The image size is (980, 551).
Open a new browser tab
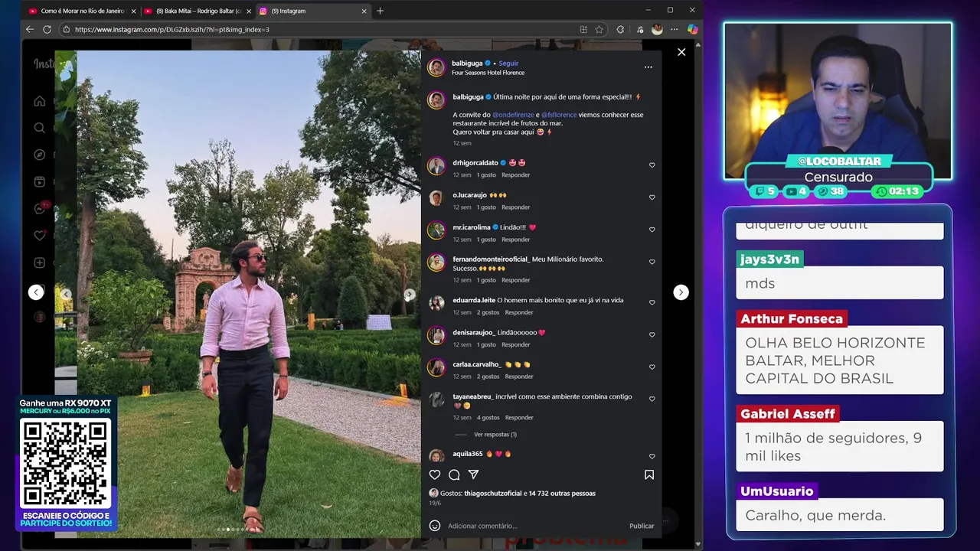coord(380,11)
